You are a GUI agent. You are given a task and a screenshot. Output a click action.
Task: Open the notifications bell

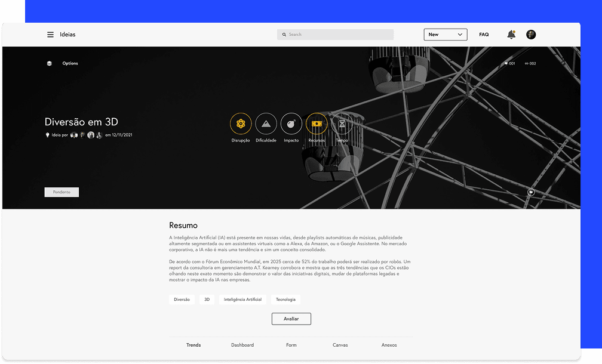coord(511,35)
